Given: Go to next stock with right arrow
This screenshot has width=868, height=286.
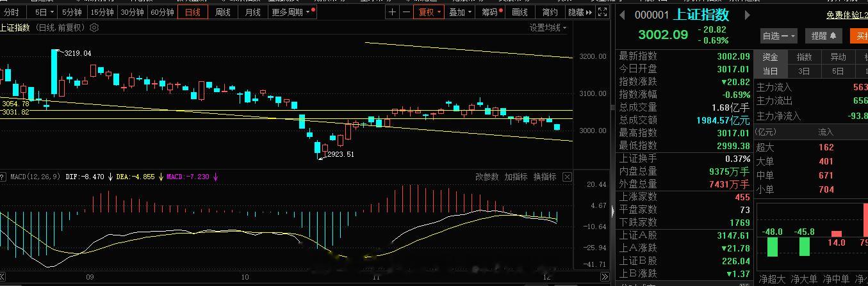Looking at the screenshot, I should point(746,15).
